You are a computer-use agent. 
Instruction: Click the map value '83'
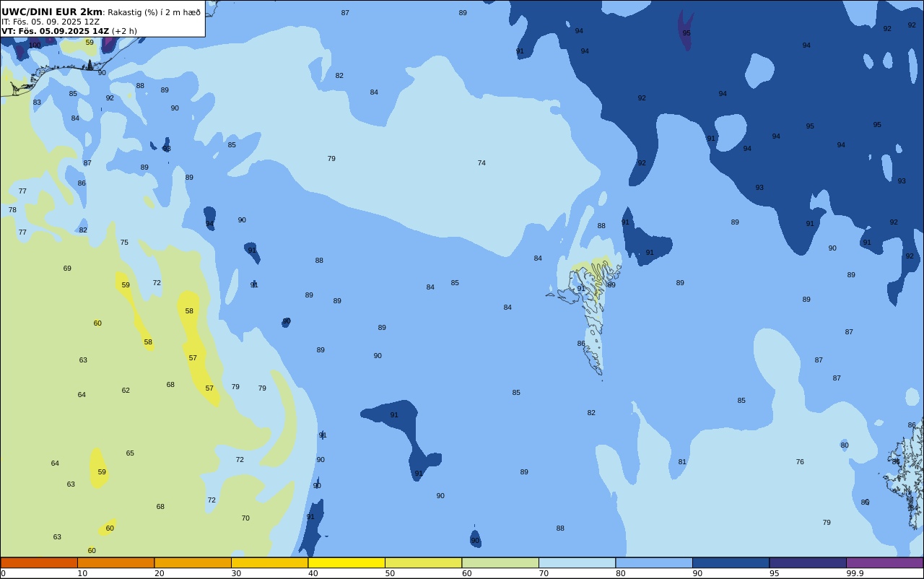click(37, 103)
